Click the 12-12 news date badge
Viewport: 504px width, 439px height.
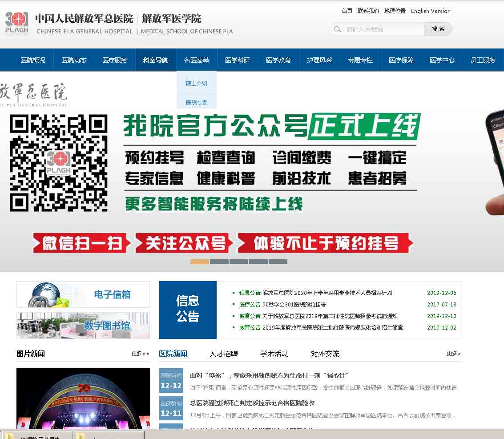[x=171, y=381]
